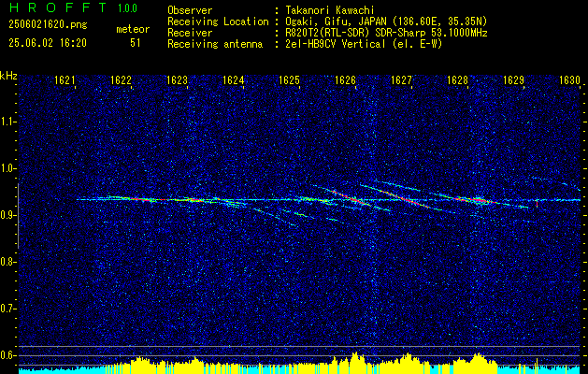Click the yellow signal level peak below 1626
This screenshot has height=374, width=588.
point(354,361)
